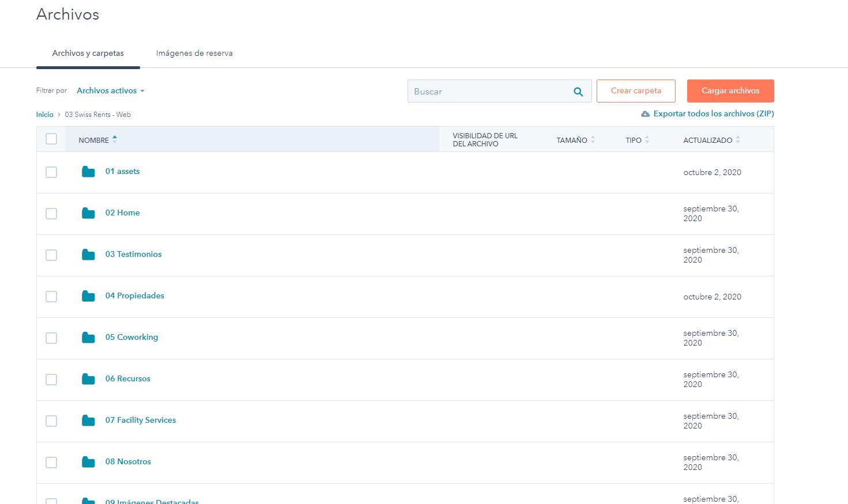
Task: Open the 03 Testimonios folder link
Action: coord(133,255)
